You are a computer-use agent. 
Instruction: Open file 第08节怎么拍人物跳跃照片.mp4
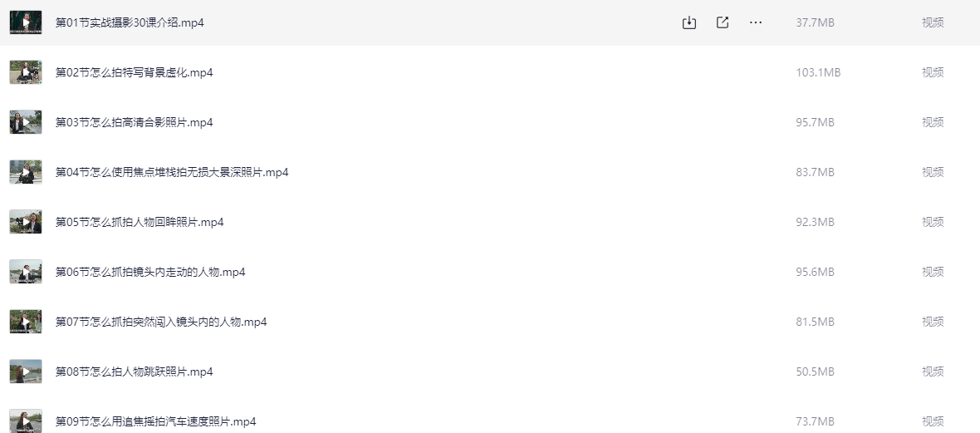[134, 371]
